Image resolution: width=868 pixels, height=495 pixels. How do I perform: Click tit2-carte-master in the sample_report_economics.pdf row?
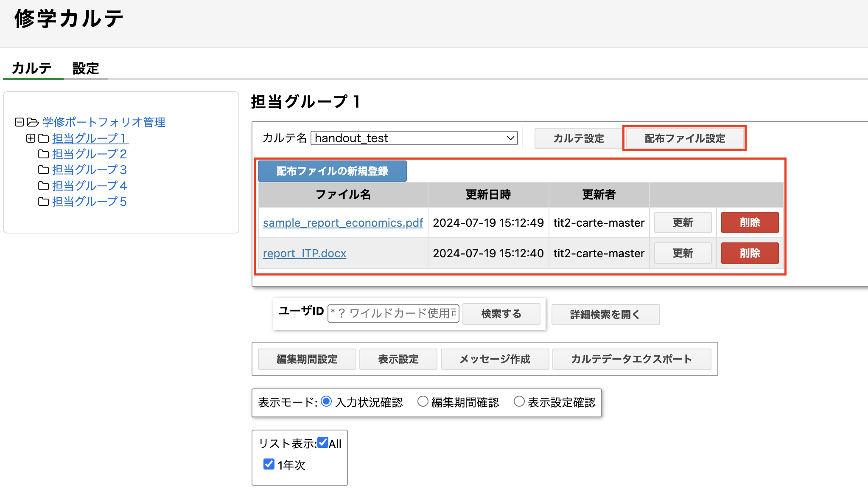point(599,223)
